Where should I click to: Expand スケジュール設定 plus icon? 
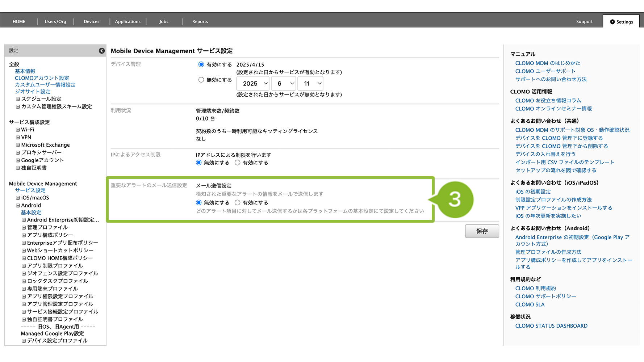click(x=18, y=99)
